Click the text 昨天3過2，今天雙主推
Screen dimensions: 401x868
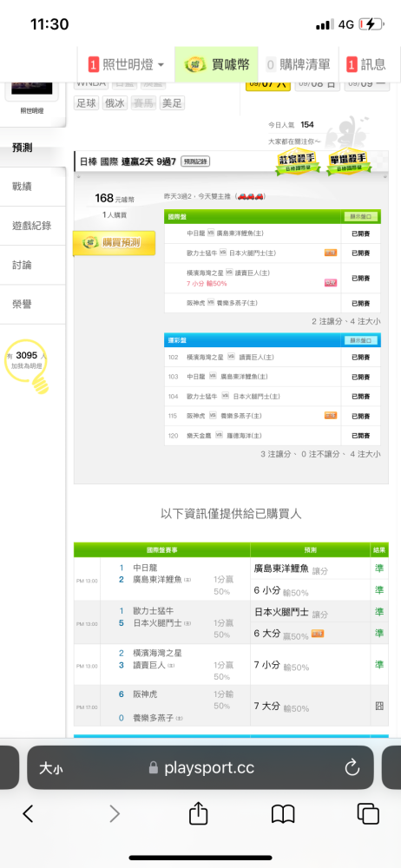[x=215, y=196]
